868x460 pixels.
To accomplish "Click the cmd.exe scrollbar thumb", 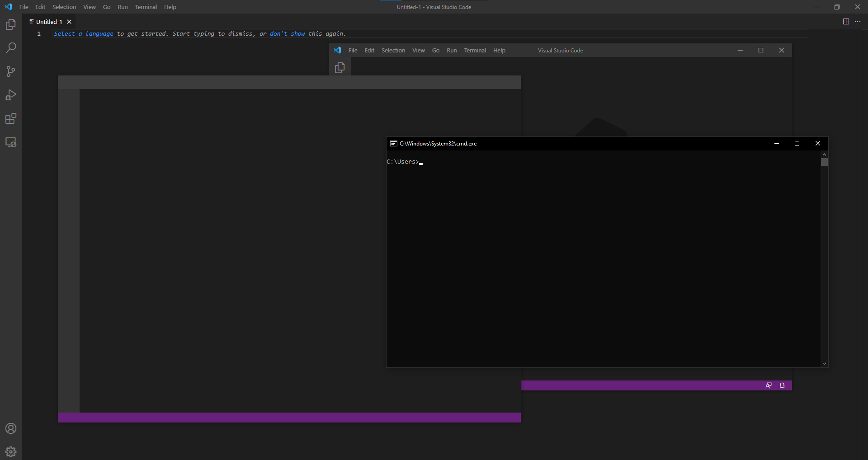I will tap(824, 162).
